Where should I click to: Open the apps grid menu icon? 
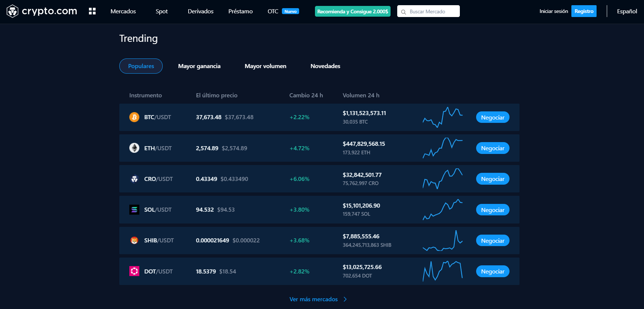pyautogui.click(x=92, y=11)
